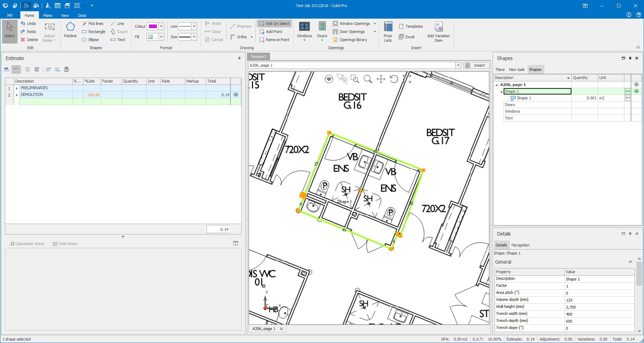Open the Price Lists icon
This screenshot has width=644, height=343.
coord(388,32)
